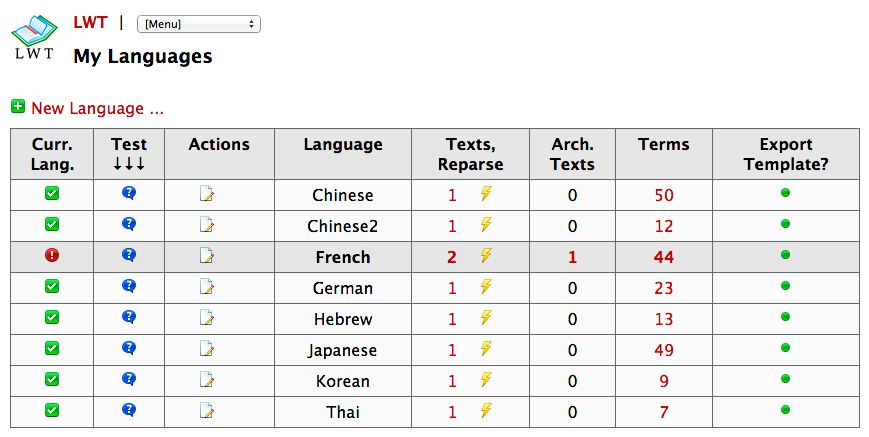Click the test icon for Japanese
This screenshot has width=869, height=437.
coord(128,349)
